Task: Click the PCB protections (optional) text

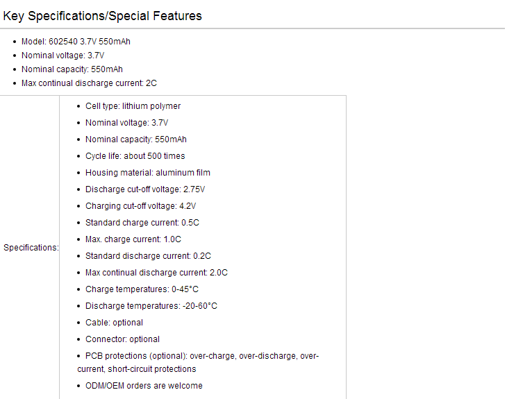Action: (x=136, y=355)
